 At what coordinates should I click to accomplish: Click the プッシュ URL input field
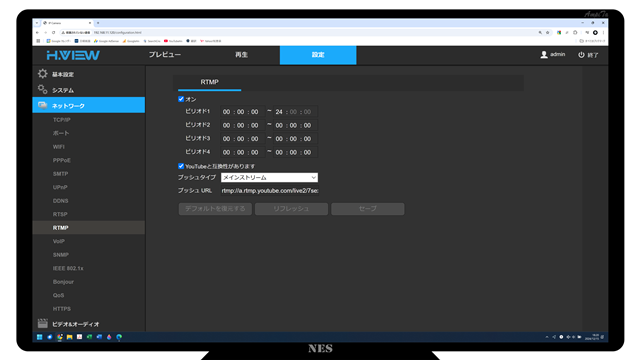pos(269,191)
